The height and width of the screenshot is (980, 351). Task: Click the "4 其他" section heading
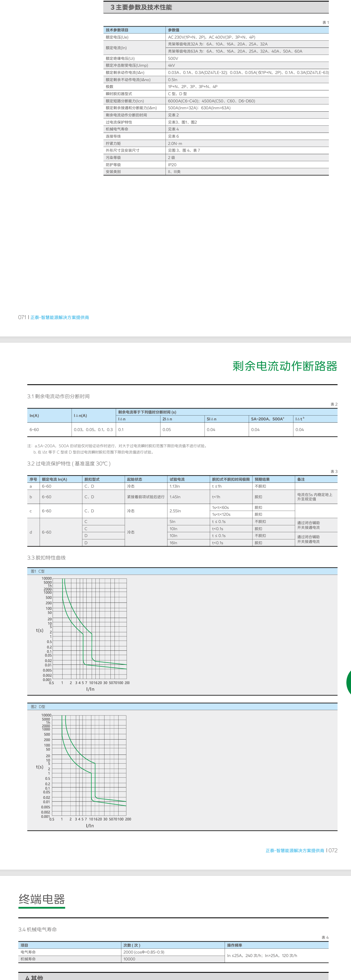34,977
